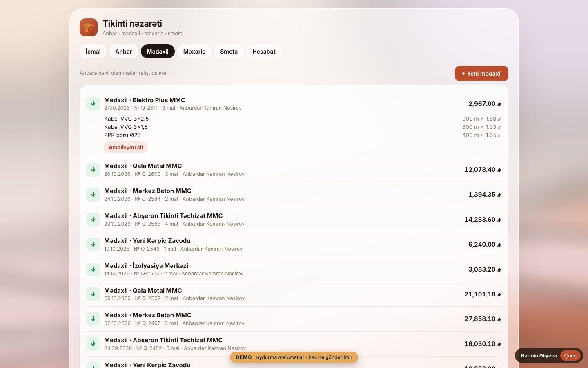This screenshot has width=588, height=368.
Task: Expand the Qala Metal MMC 09.10.2026 entry
Action: point(294,294)
